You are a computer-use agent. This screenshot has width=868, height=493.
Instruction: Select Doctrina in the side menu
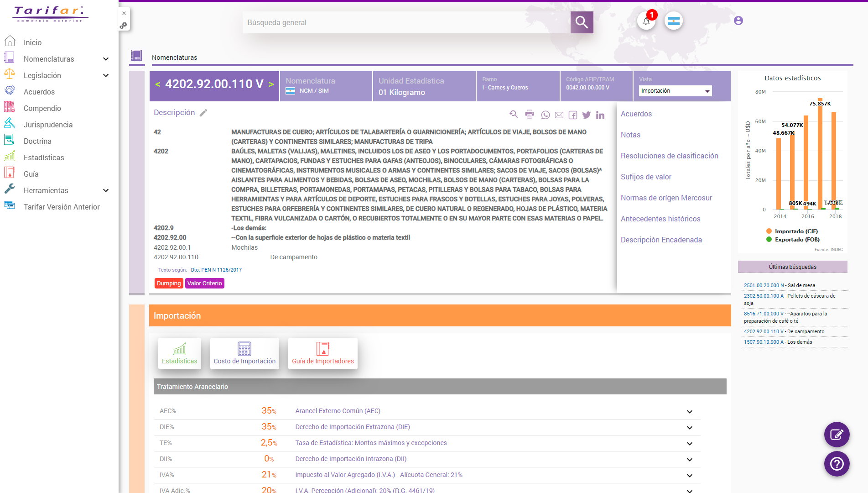tap(37, 141)
